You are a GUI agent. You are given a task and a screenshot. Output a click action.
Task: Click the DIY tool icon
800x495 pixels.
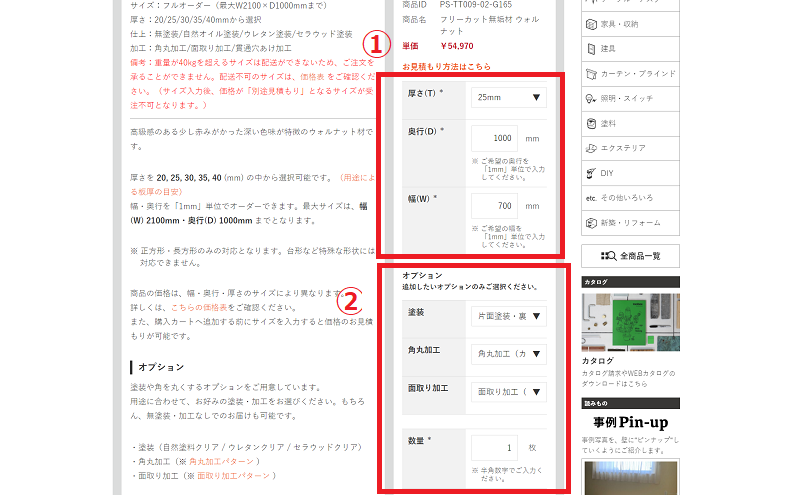point(592,173)
